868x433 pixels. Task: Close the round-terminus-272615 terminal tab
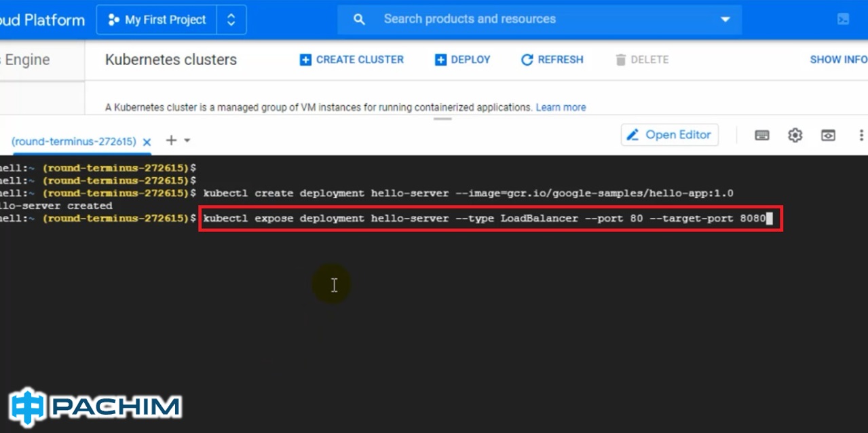click(147, 142)
